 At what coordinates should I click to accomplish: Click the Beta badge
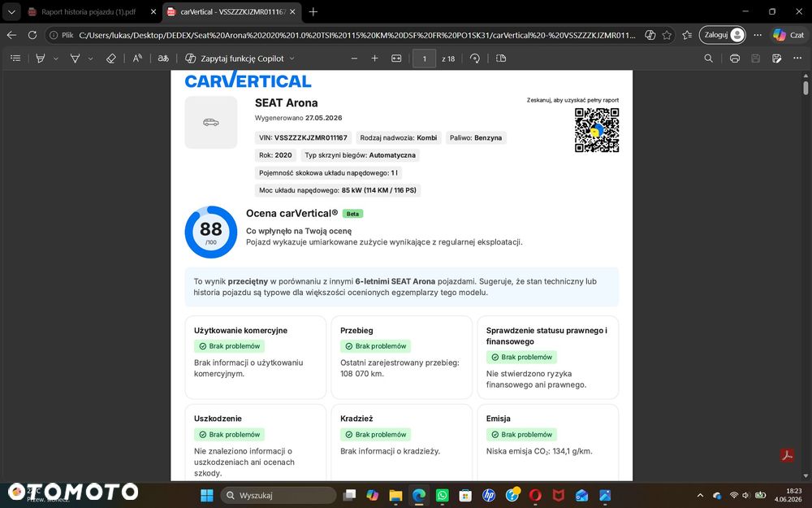point(352,214)
